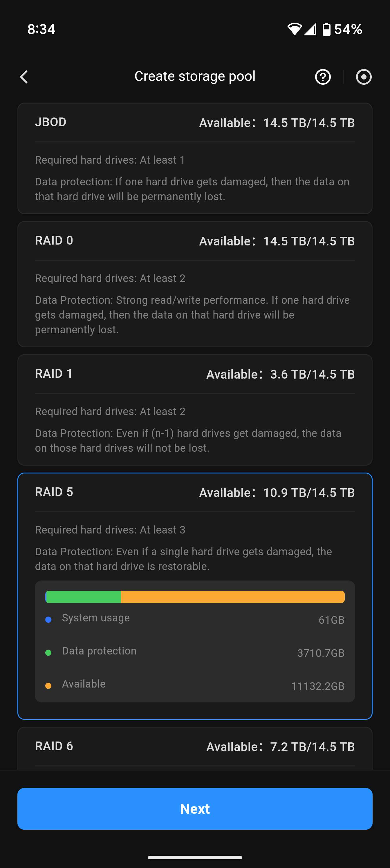Click the blue System usage dot
Screen dimensions: 390x868
pos(48,620)
